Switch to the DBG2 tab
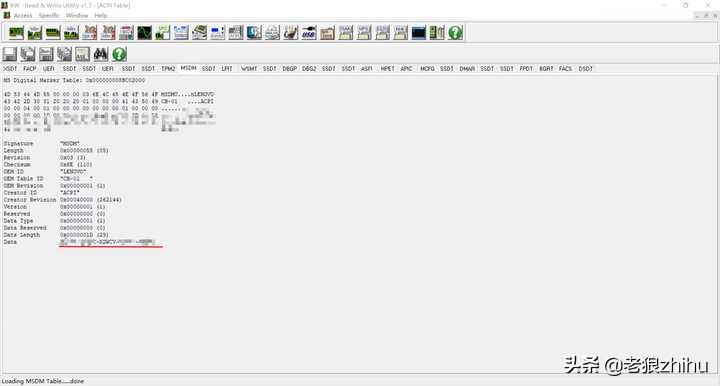 (309, 69)
